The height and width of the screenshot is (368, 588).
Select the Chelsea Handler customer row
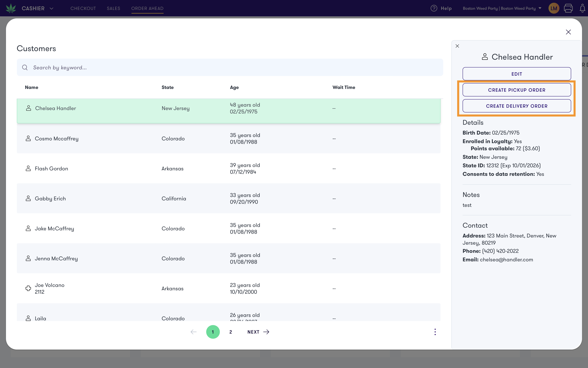[x=228, y=111]
